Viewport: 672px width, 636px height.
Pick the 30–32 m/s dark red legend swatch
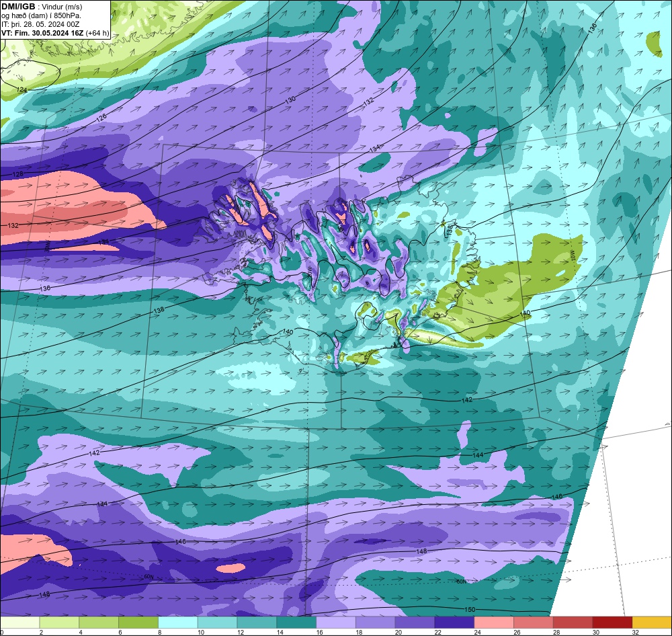tap(612, 623)
